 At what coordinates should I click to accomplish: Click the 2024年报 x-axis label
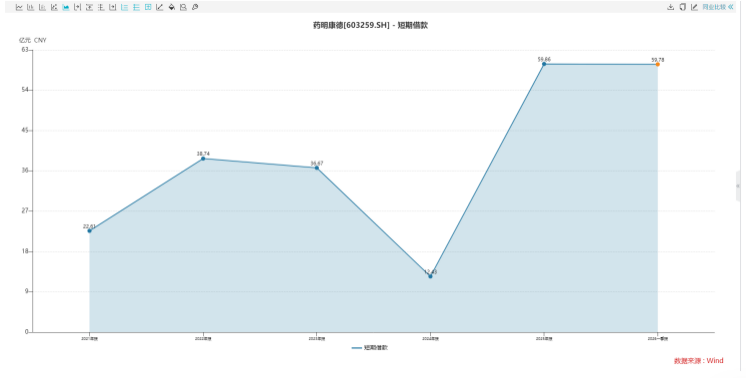431,339
